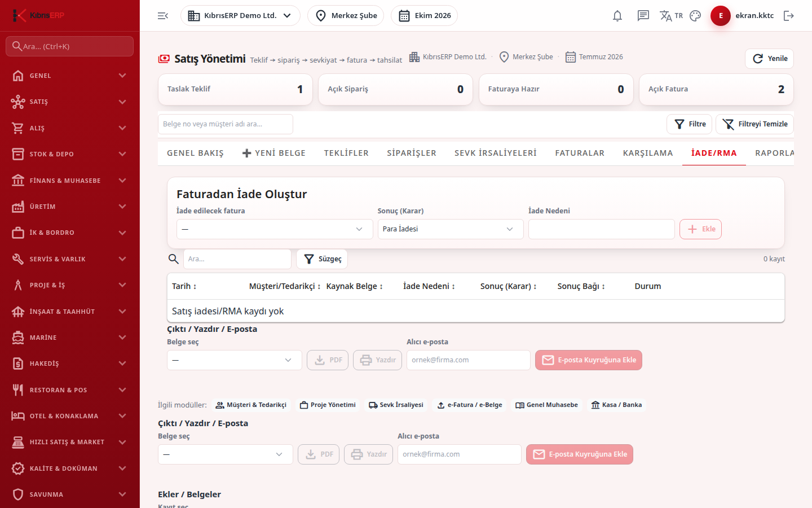
Task: Click the logout icon
Action: tap(789, 16)
